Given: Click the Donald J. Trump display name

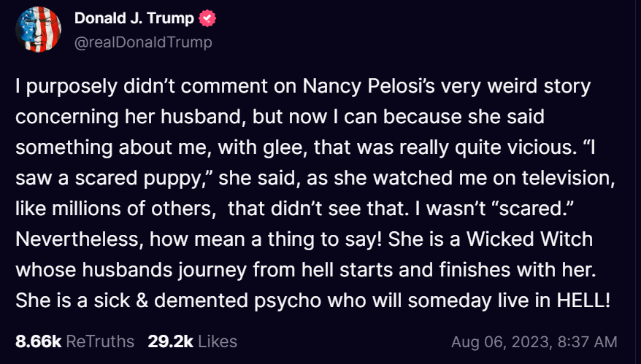Looking at the screenshot, I should [x=134, y=18].
